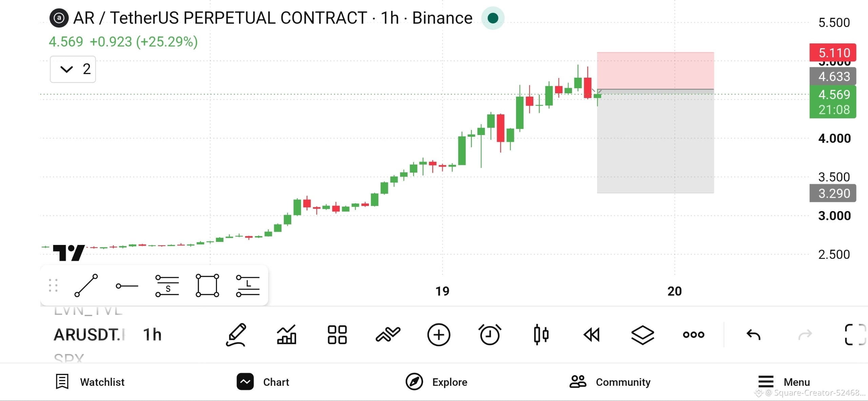Expand the collapsed indicators legend showing 2
The width and height of the screenshot is (868, 401).
[73, 69]
